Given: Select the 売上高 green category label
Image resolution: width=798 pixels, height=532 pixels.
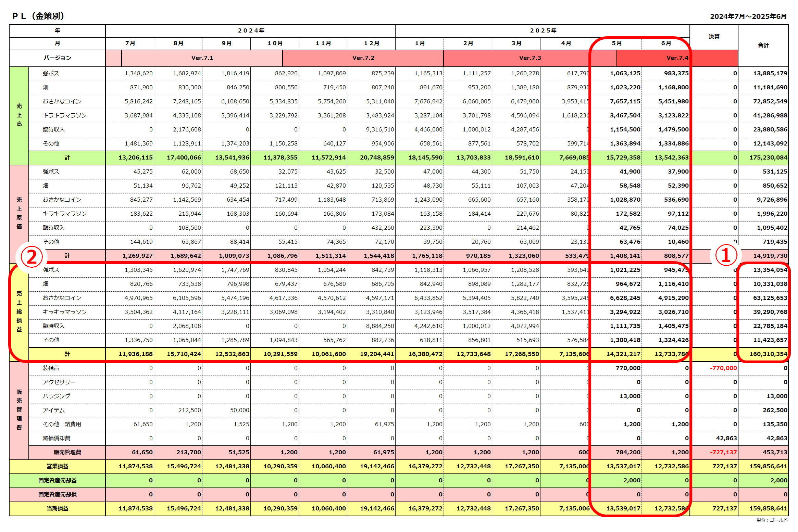Looking at the screenshot, I should pyautogui.click(x=19, y=115).
